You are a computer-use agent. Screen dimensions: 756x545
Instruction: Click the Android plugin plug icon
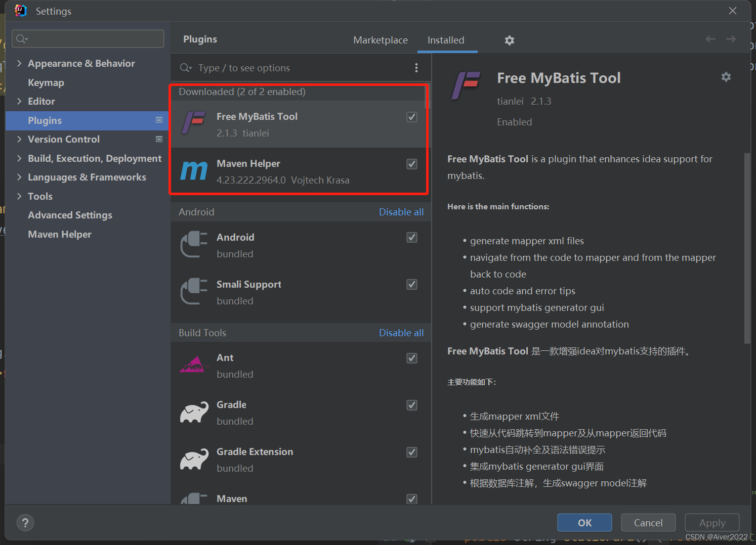pos(194,244)
